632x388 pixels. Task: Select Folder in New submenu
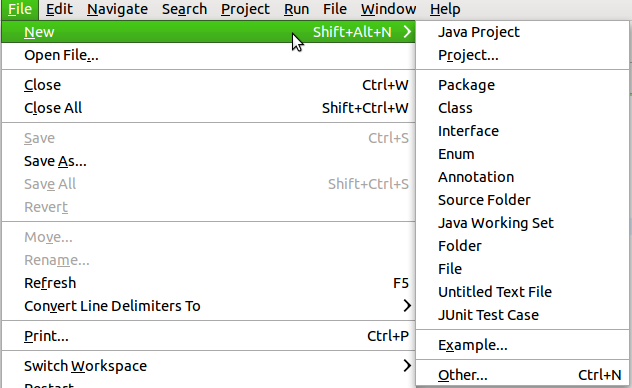522,246
